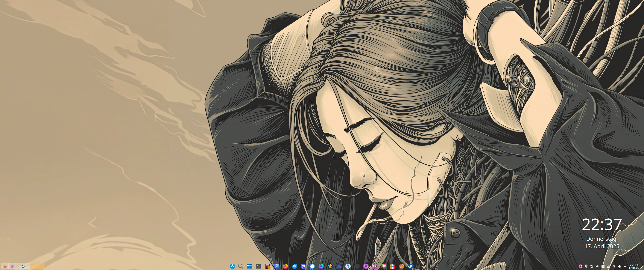Click the keyhole tray icon
This screenshot has width=644, height=270.
coord(586,266)
